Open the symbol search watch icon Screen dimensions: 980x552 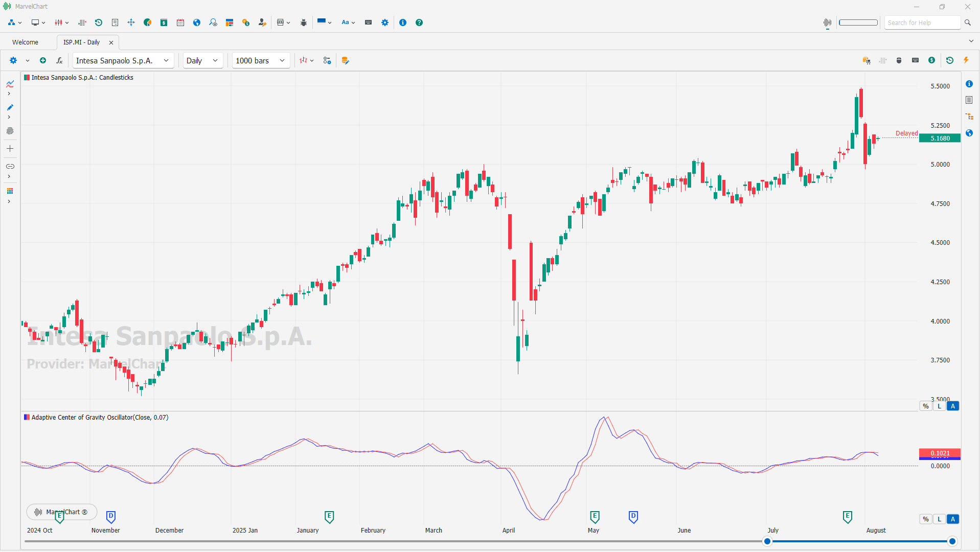pyautogui.click(x=213, y=22)
